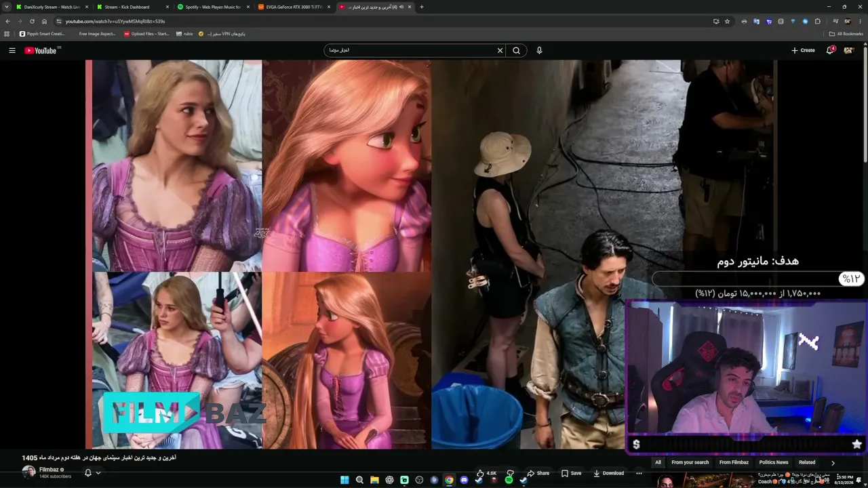Select the From your search chip
The image size is (868, 488).
(690, 462)
